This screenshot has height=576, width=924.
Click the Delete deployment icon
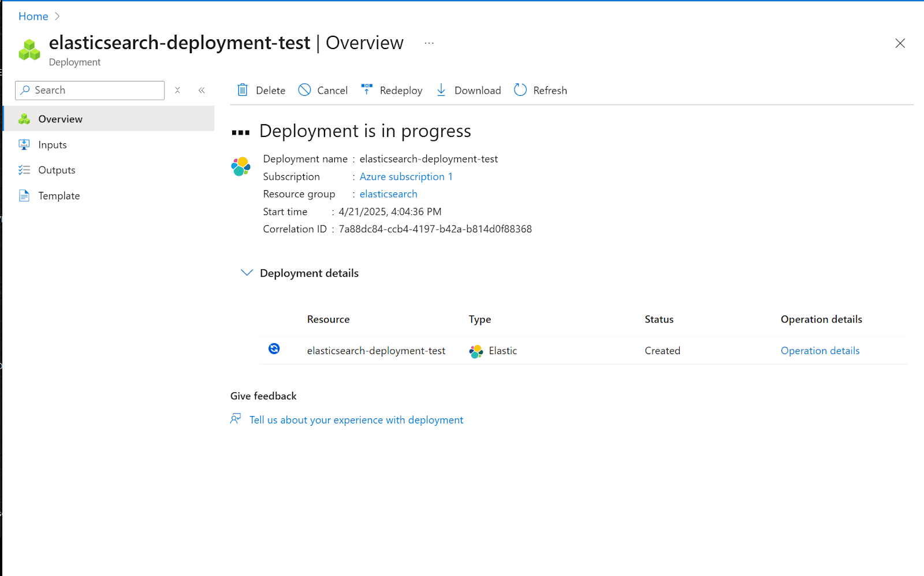click(243, 90)
